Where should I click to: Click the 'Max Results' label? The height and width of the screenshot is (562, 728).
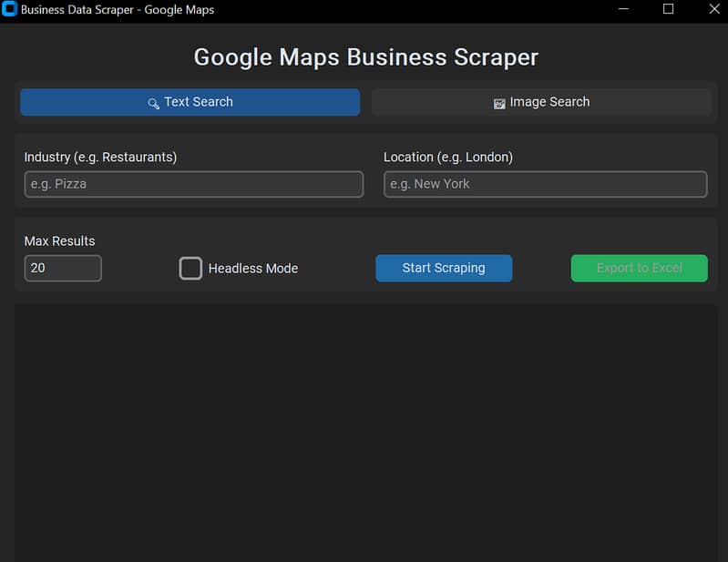coord(59,241)
